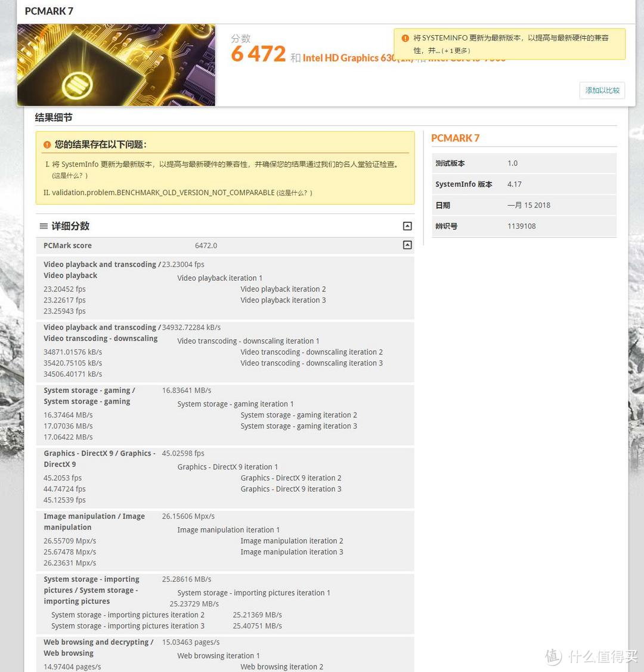This screenshot has height=672, width=644.
Task: Select value 34932.72284 kB/s
Action: (x=191, y=327)
